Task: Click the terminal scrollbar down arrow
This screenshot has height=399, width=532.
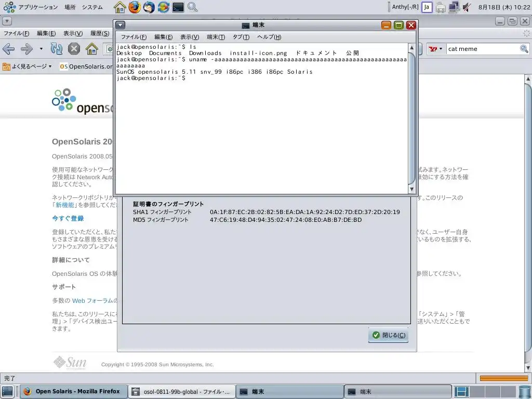Action: (x=411, y=189)
